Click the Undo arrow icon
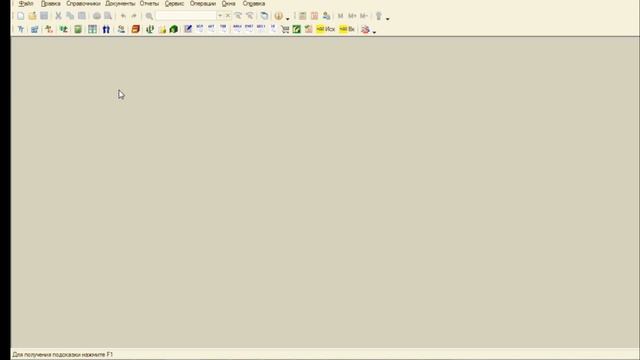The image size is (640, 360). tap(123, 16)
